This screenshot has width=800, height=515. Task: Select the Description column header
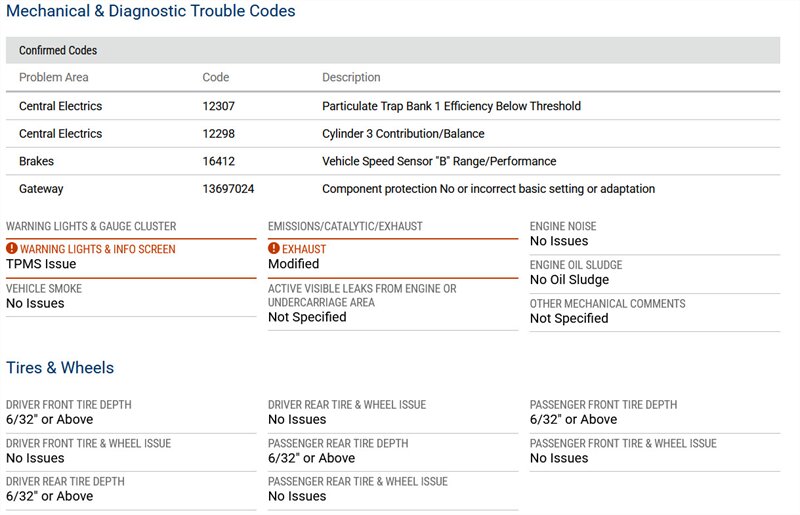tap(351, 77)
